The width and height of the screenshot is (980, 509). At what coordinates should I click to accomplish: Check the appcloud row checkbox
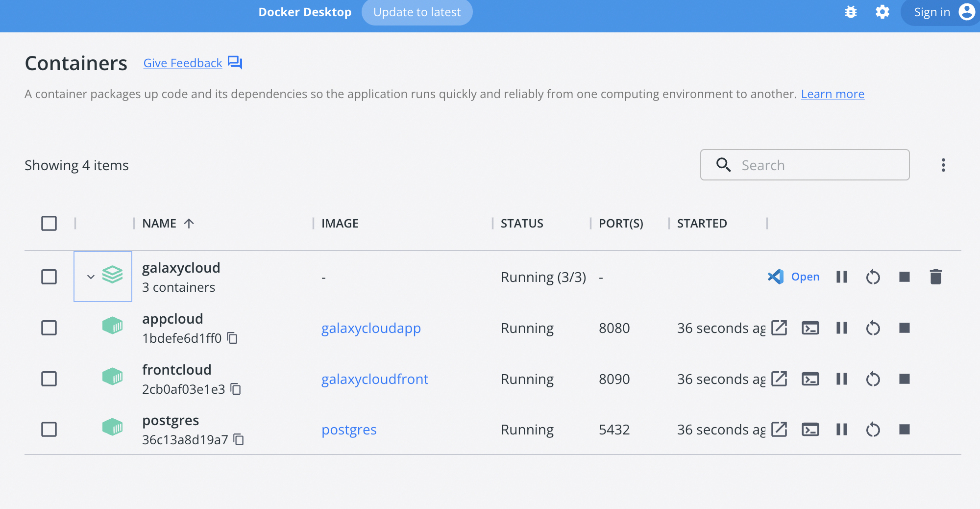(49, 328)
